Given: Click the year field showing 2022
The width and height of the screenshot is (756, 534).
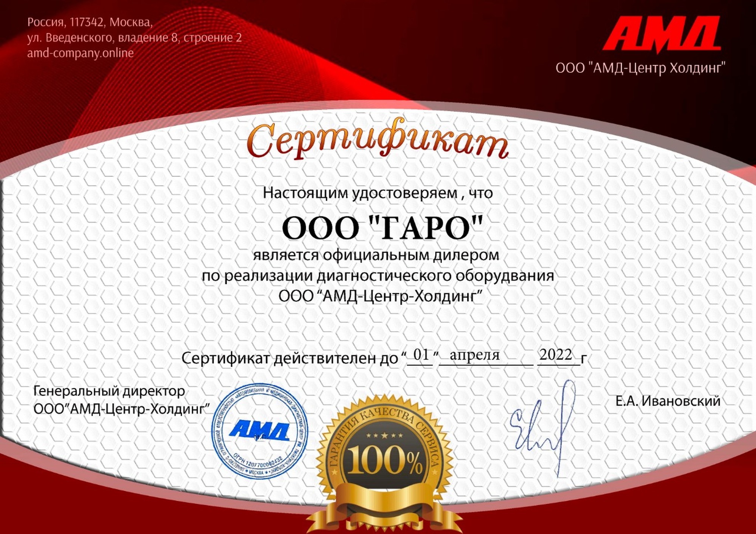Looking at the screenshot, I should [556, 354].
